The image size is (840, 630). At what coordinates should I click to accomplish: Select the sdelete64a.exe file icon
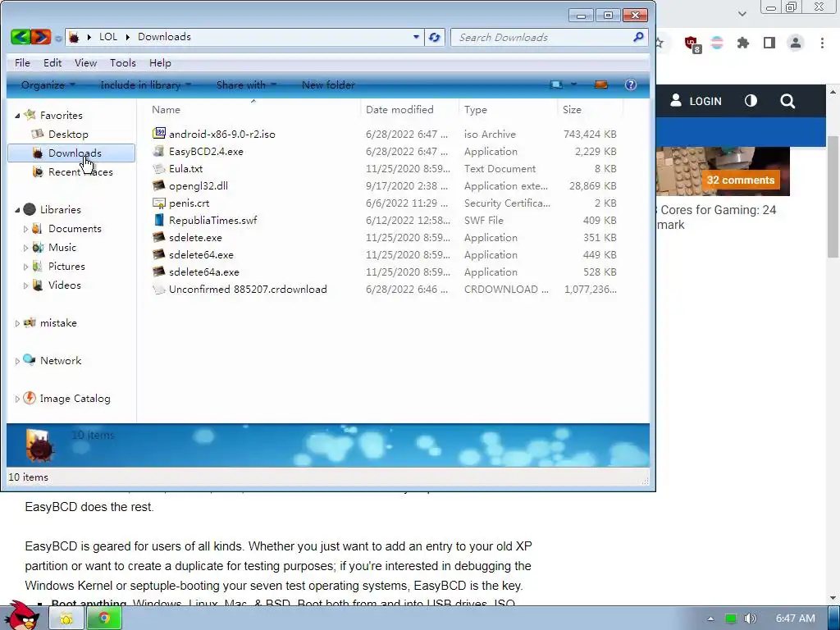click(x=158, y=271)
